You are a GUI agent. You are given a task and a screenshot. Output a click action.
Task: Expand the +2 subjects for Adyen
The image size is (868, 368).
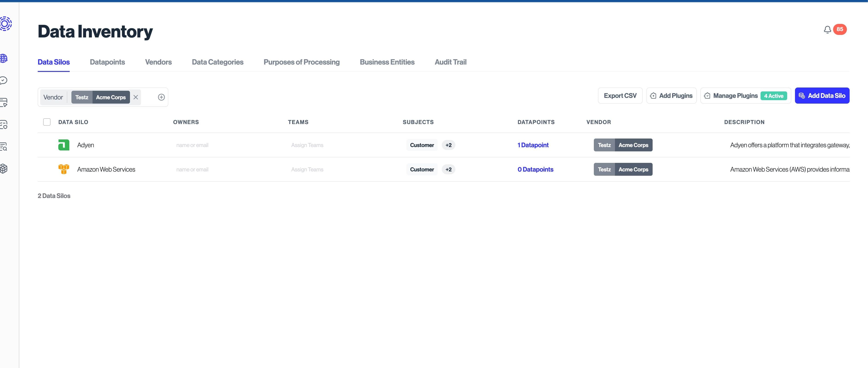pos(448,145)
